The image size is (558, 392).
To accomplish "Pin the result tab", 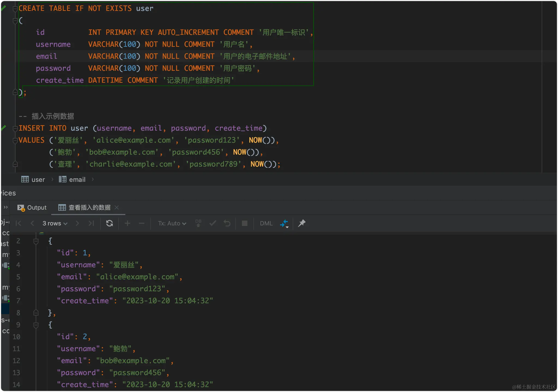I will tap(302, 223).
